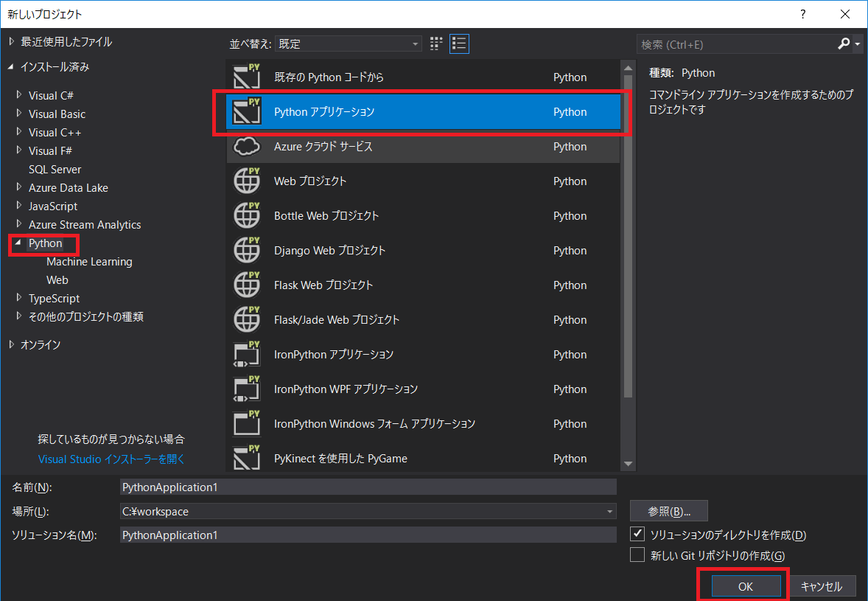The height and width of the screenshot is (601, 868).
Task: Select Machine Learning under Python
Action: [89, 262]
